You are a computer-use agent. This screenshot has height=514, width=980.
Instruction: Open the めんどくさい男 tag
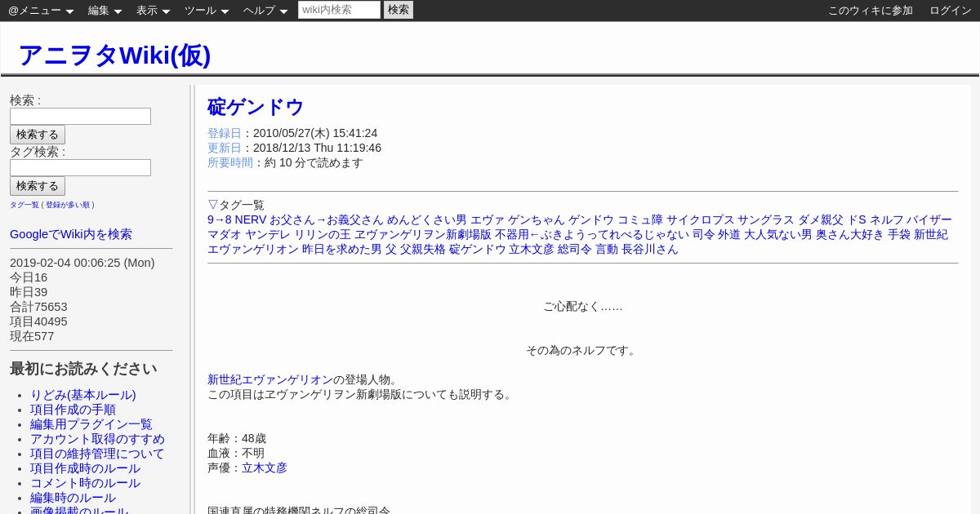[427, 219]
